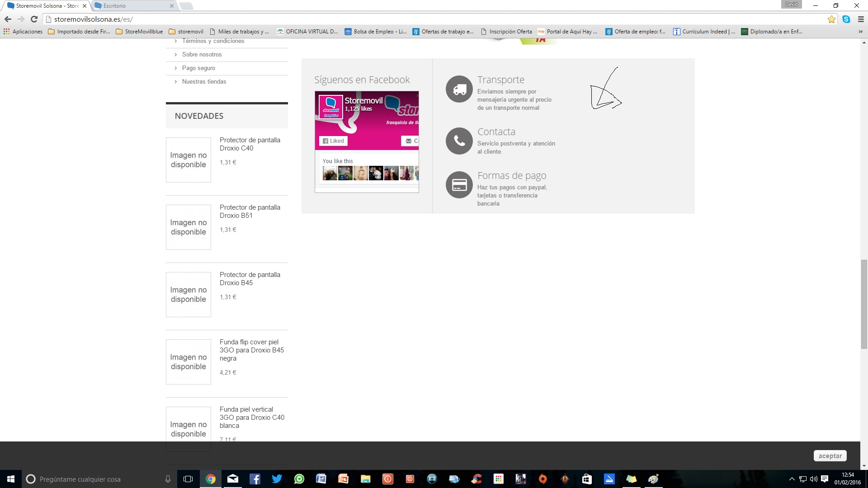Open Facebook from the Windows taskbar

tap(255, 479)
